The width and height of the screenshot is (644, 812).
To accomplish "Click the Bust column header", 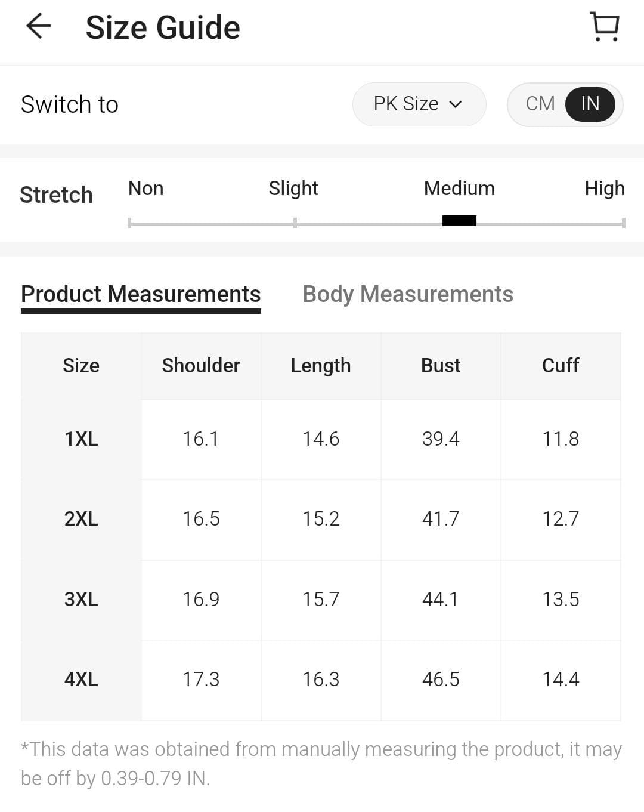I will click(x=441, y=365).
